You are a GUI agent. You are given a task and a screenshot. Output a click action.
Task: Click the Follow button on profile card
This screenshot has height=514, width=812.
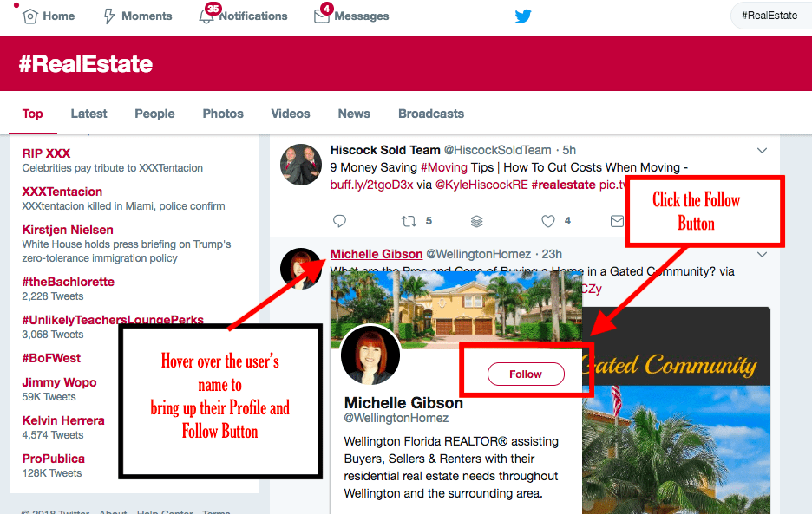pyautogui.click(x=526, y=374)
